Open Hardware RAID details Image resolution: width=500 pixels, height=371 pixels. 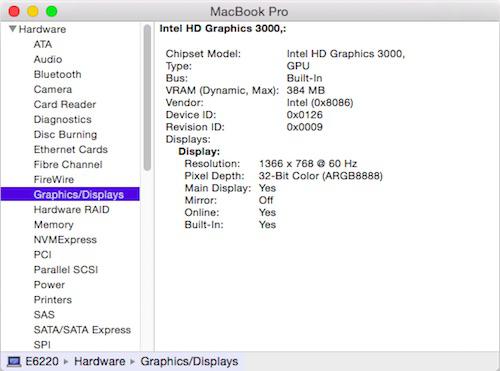pyautogui.click(x=71, y=209)
